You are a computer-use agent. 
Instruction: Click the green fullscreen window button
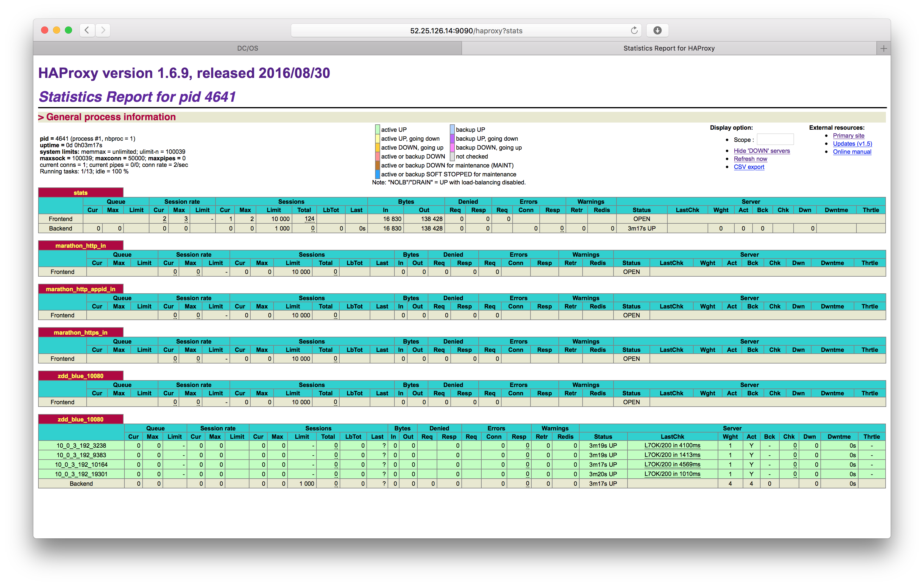click(x=69, y=30)
